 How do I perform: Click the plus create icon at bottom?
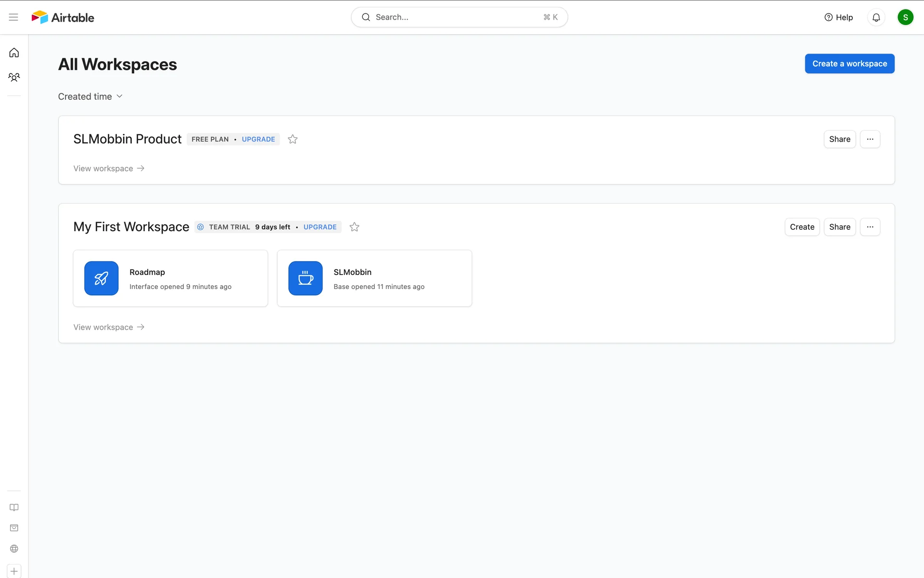[x=14, y=571]
